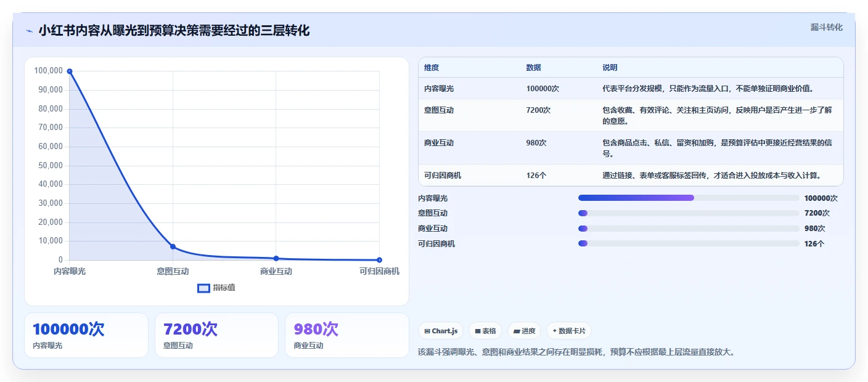Click the 内容曝光 x-axis label under chart
This screenshot has height=382, width=868.
(70, 271)
